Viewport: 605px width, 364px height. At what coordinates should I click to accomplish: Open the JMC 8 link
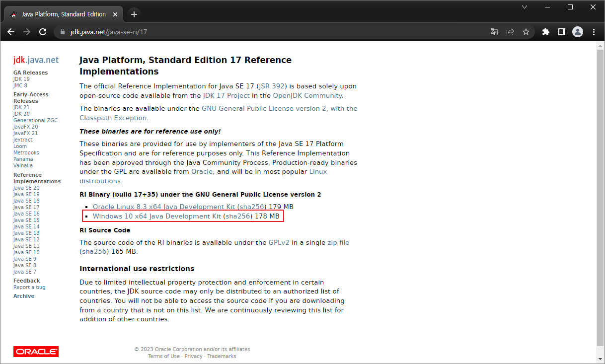20,85
